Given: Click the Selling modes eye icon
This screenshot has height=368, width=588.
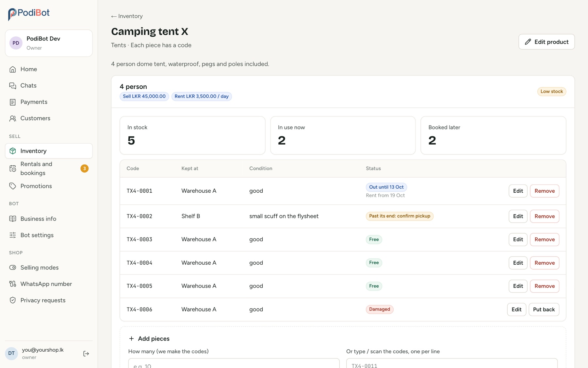Looking at the screenshot, I should click(x=13, y=267).
